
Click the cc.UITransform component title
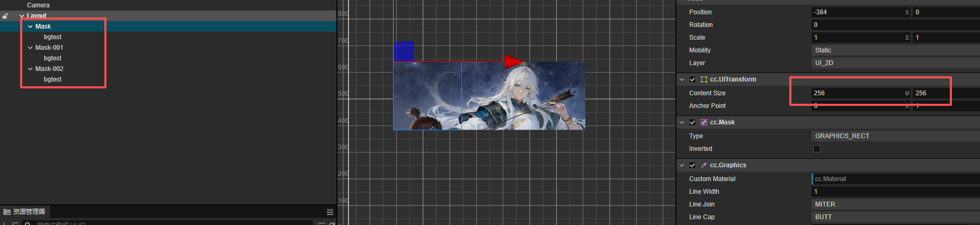pyautogui.click(x=733, y=79)
